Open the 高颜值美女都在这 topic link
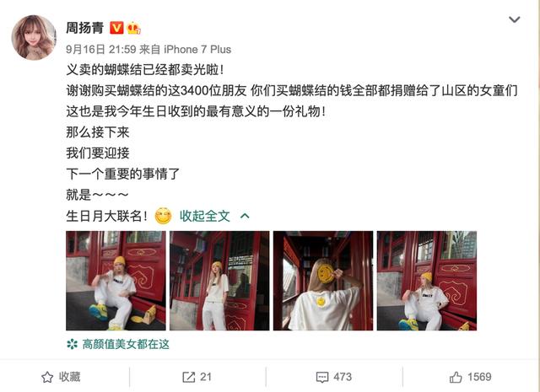 [126, 344]
